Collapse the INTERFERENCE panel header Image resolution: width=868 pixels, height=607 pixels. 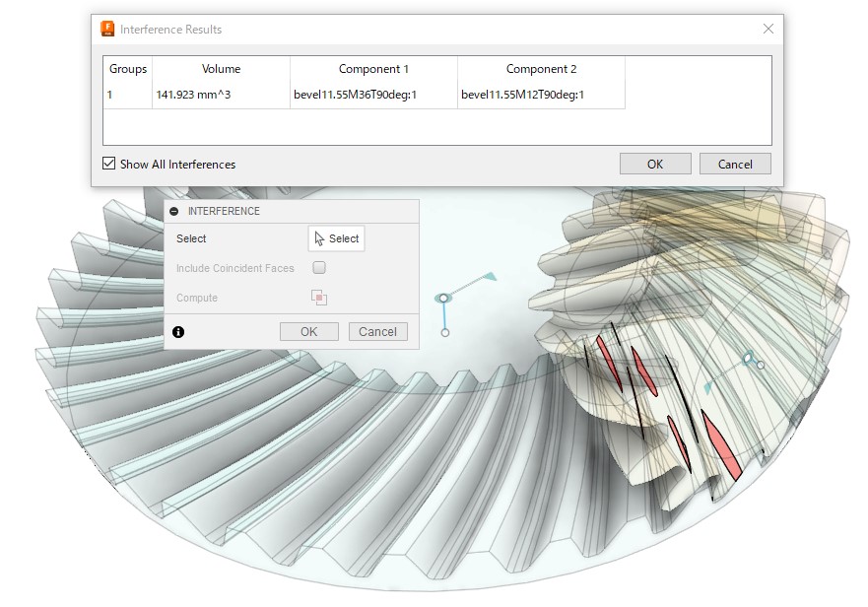point(174,211)
